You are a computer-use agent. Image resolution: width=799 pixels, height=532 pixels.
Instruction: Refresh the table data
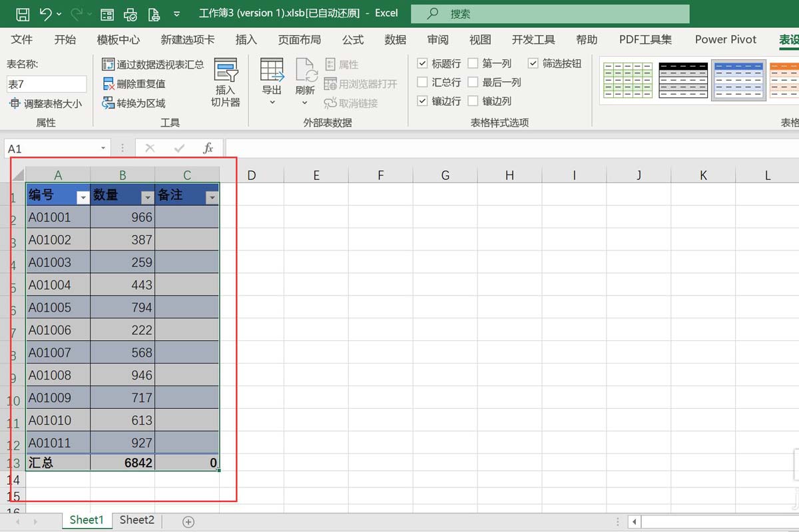(305, 80)
